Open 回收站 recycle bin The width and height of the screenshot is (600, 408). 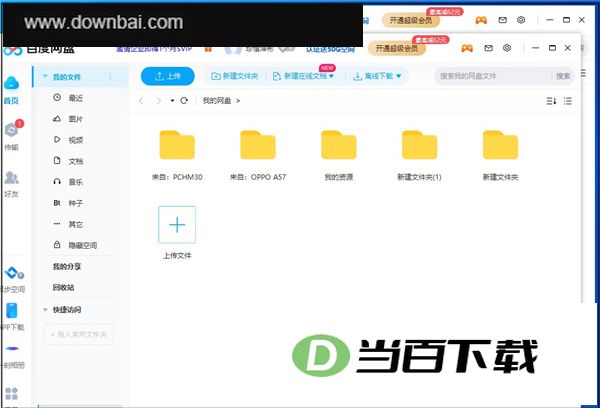(x=64, y=287)
